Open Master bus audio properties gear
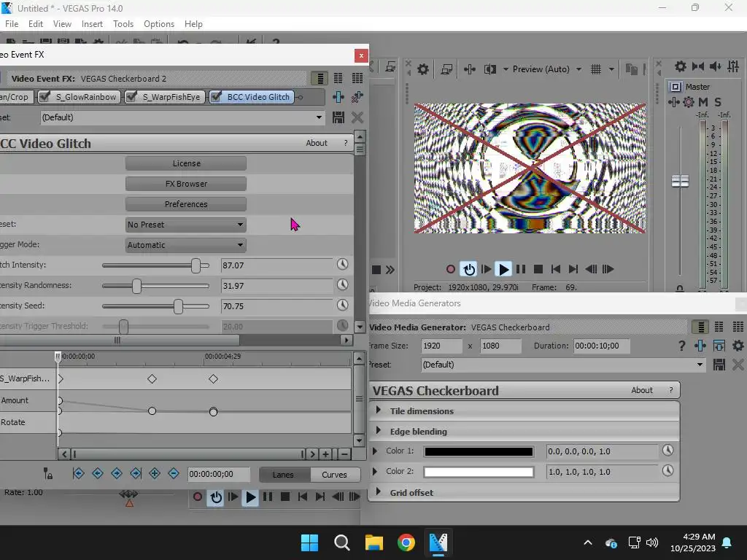This screenshot has height=560, width=747. click(x=681, y=66)
